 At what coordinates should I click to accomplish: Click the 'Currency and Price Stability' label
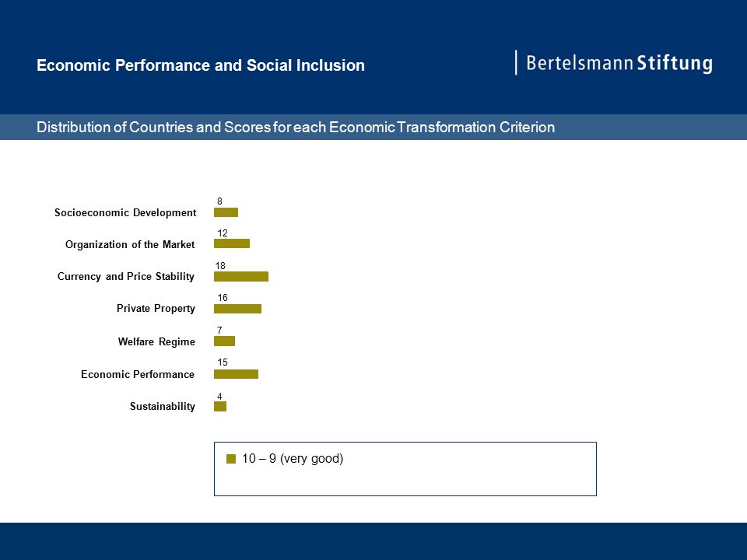tap(126, 277)
